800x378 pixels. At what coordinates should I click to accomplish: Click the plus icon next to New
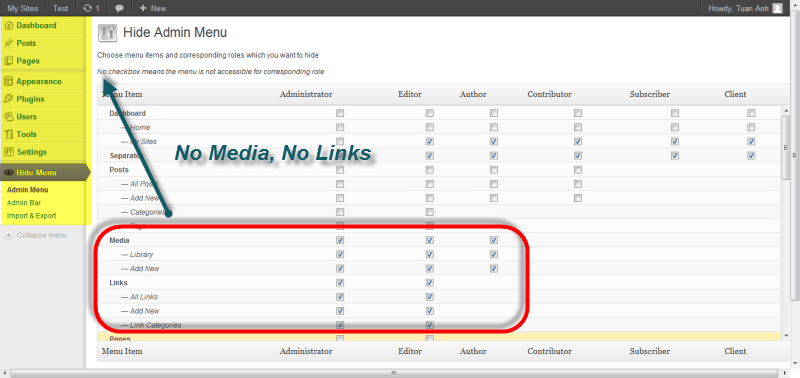click(x=143, y=8)
